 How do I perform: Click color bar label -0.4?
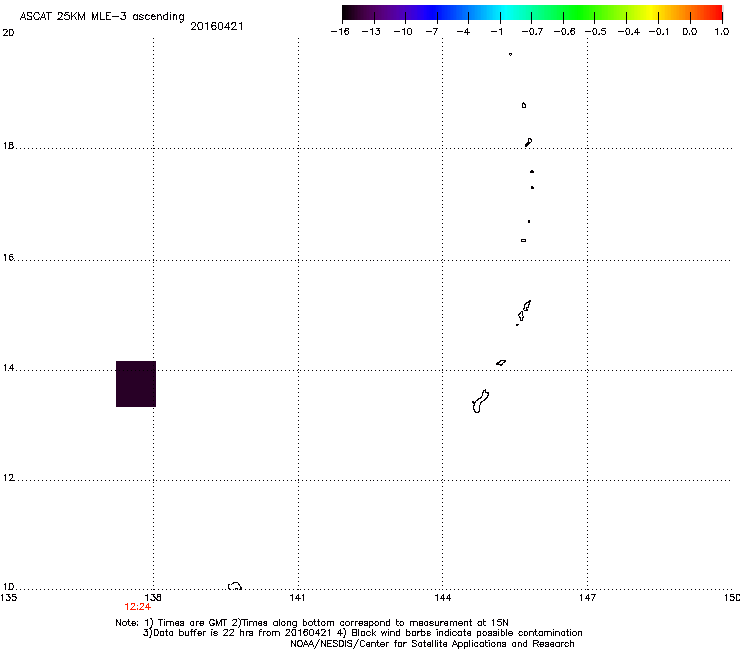click(x=629, y=32)
